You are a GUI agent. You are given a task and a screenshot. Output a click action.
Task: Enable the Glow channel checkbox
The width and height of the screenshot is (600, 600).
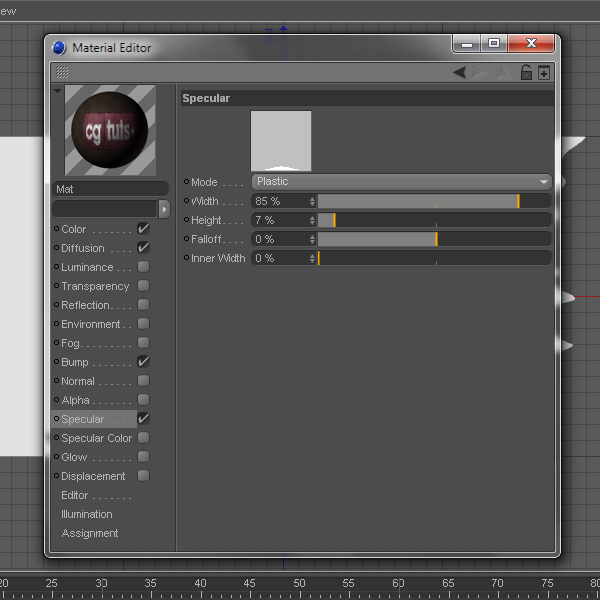(x=143, y=457)
